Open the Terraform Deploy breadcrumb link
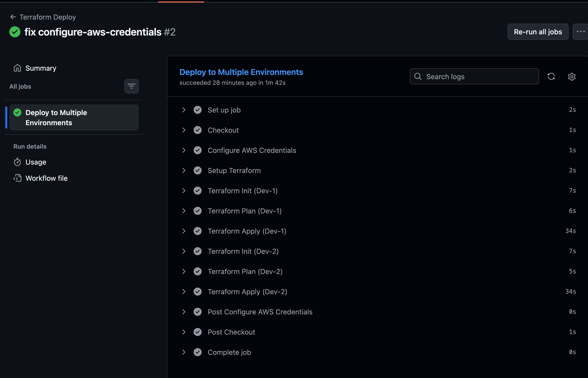 click(x=48, y=17)
